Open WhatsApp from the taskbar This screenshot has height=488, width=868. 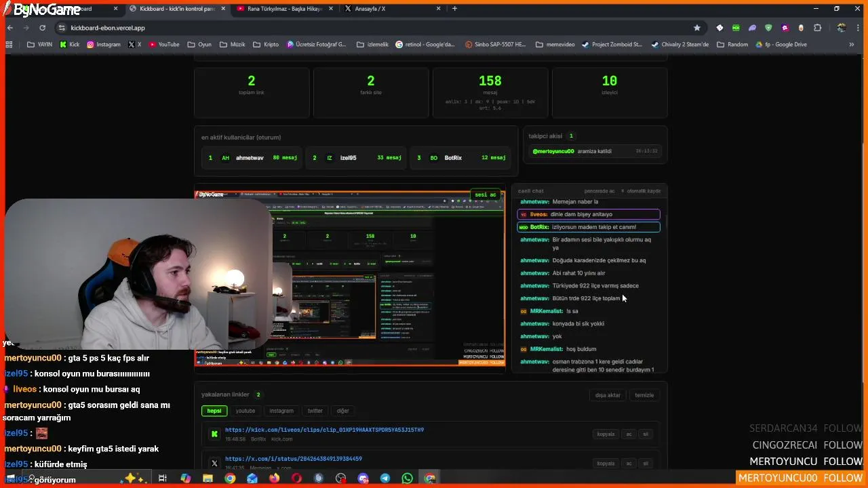[407, 479]
